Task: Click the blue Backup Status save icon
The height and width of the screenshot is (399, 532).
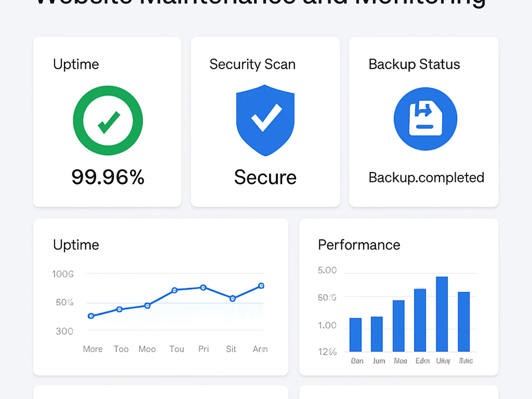Action: pyautogui.click(x=425, y=119)
